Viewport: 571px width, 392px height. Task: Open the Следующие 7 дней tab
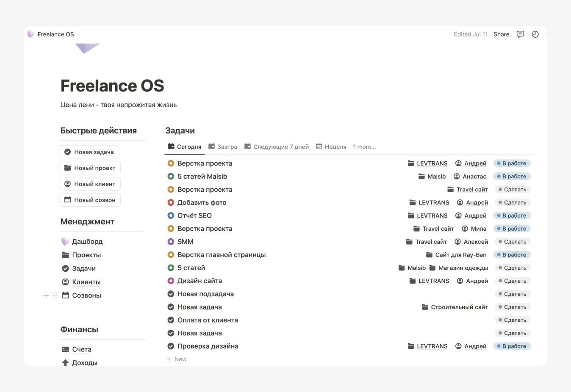277,147
